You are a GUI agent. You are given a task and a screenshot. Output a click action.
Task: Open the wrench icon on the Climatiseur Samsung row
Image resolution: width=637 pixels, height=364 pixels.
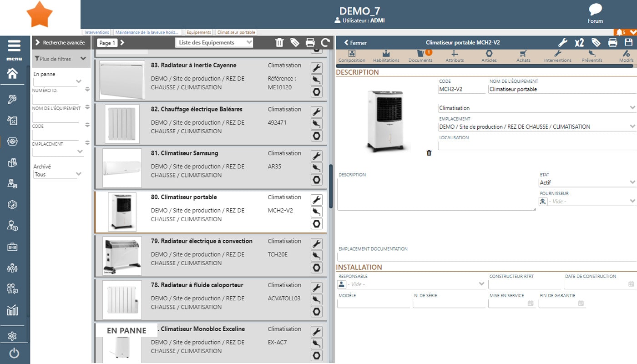coord(317,156)
